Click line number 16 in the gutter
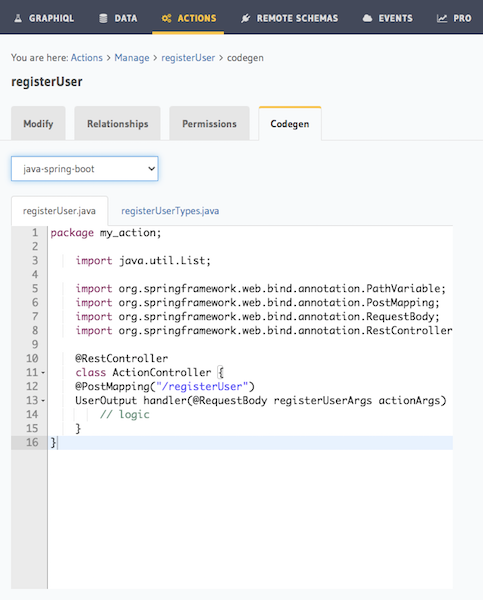The height and width of the screenshot is (600, 483). (32, 442)
